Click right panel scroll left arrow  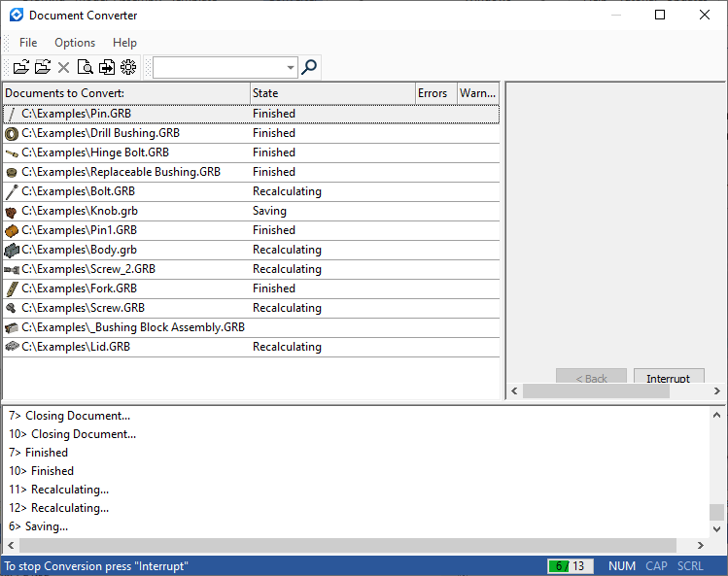(514, 391)
